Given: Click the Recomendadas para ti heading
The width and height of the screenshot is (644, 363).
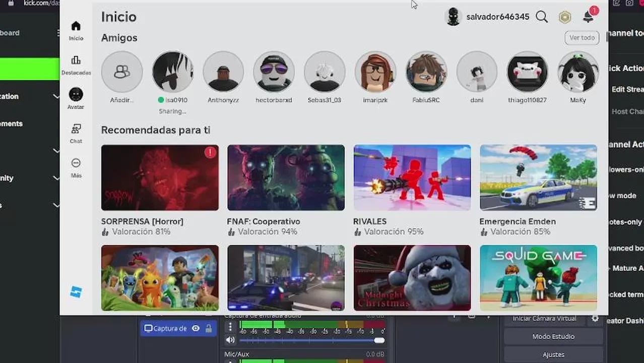Looking at the screenshot, I should point(156,130).
